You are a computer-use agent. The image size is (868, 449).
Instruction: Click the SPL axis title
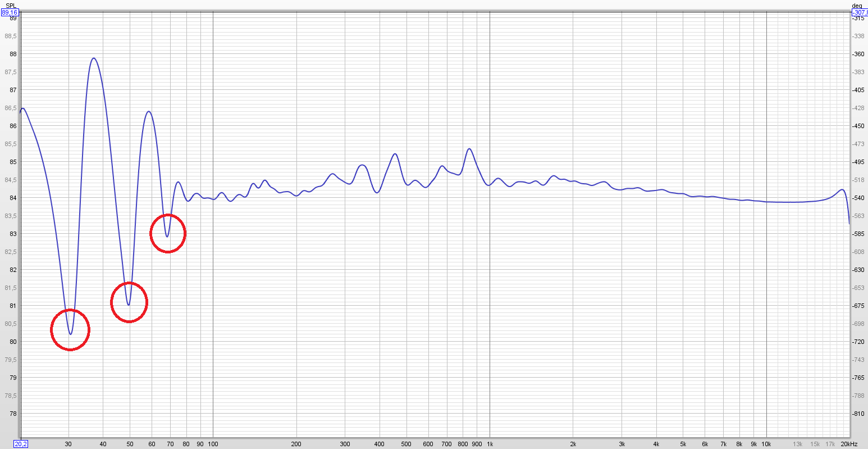10,5
